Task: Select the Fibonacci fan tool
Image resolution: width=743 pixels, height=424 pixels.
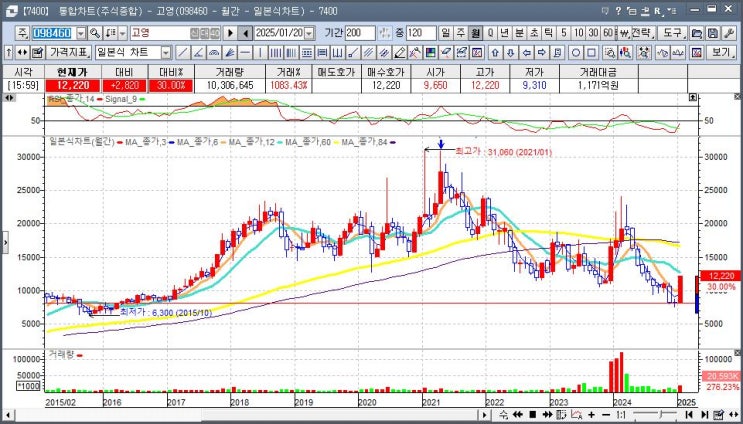Action: tap(229, 53)
